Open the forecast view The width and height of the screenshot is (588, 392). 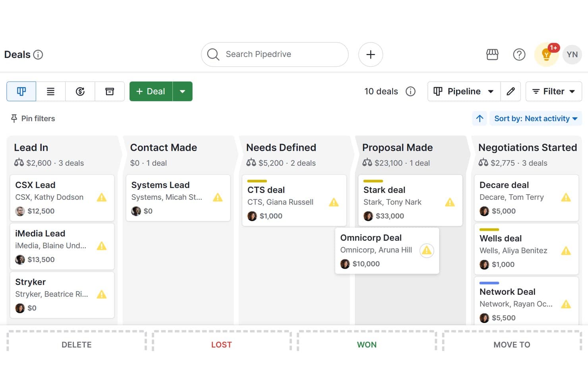coord(80,91)
